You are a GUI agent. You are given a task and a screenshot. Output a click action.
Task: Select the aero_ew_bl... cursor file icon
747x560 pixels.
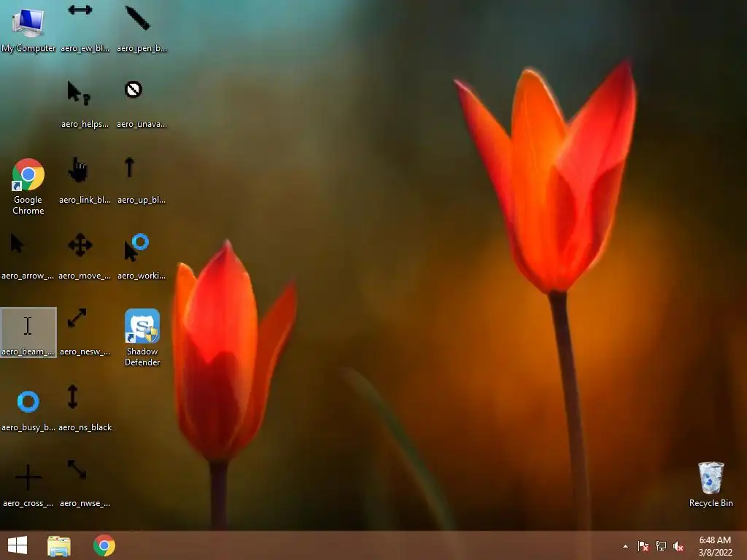coord(85,28)
